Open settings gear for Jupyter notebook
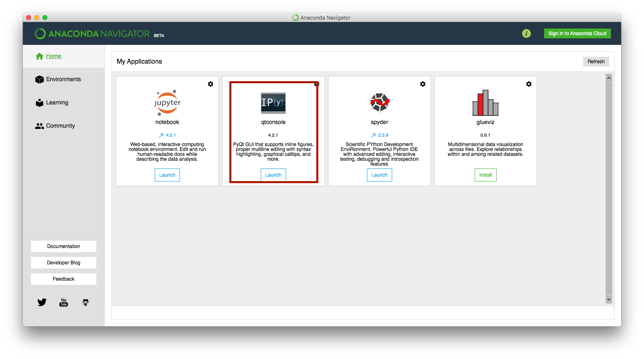Viewport: 644px width, 359px height. coord(211,84)
